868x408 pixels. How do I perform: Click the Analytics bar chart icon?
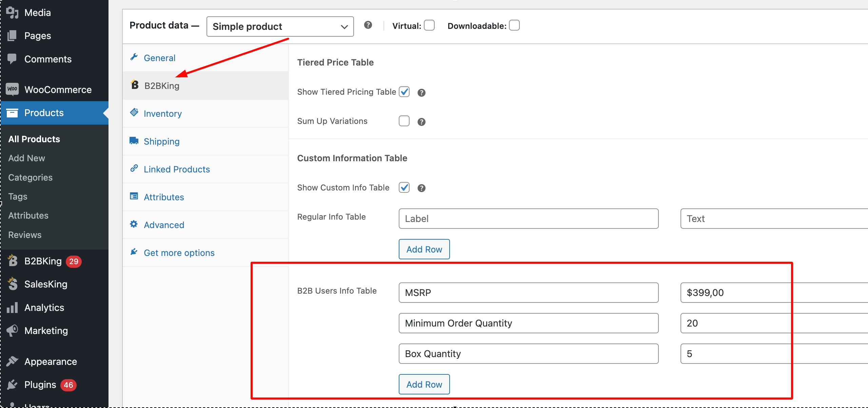pos(12,308)
